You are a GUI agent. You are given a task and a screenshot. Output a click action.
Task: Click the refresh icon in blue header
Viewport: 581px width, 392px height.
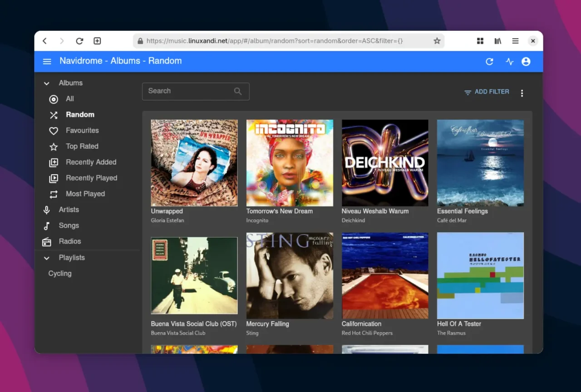point(489,62)
